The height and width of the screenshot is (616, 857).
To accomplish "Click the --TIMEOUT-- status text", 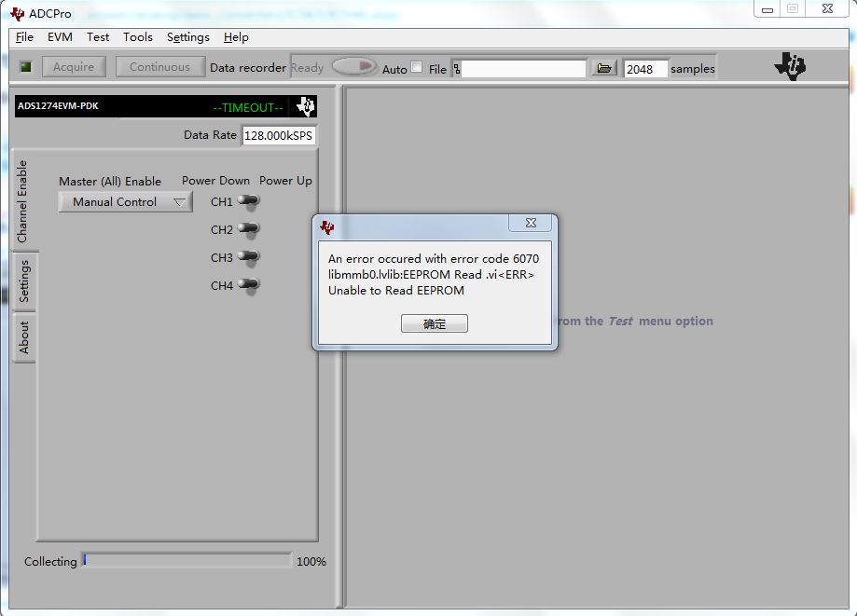I will tap(248, 107).
